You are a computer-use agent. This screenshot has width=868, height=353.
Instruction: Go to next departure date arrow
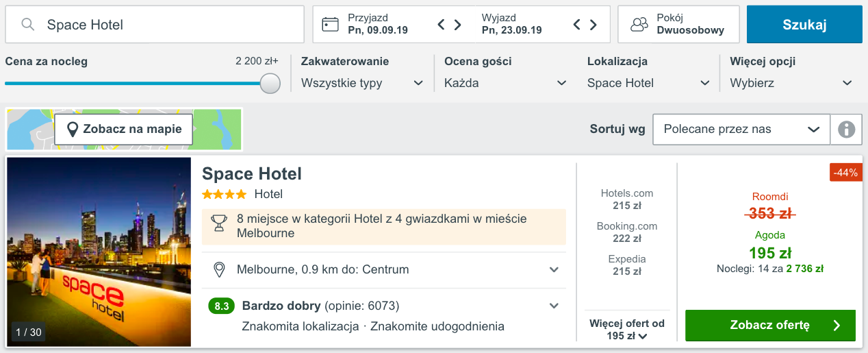click(x=593, y=25)
